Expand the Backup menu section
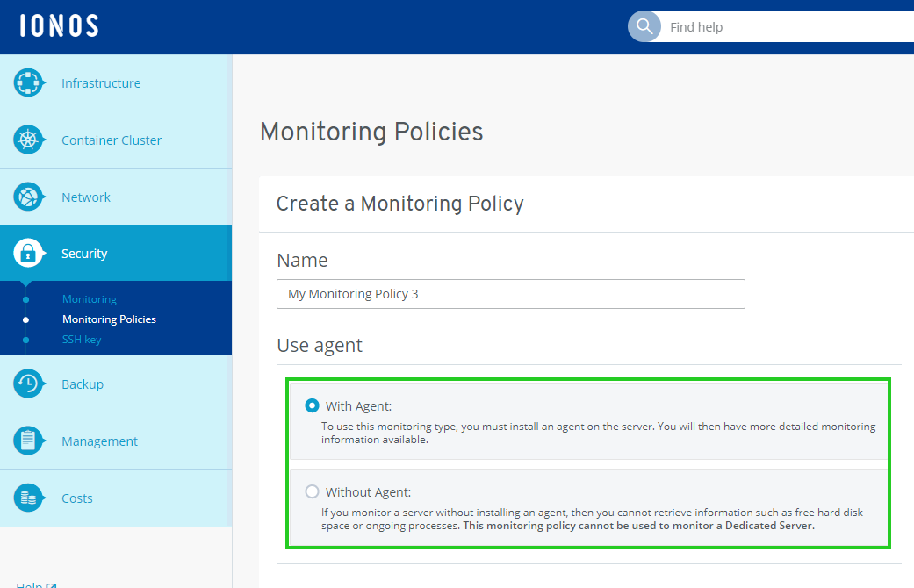This screenshot has height=588, width=914. pos(83,384)
